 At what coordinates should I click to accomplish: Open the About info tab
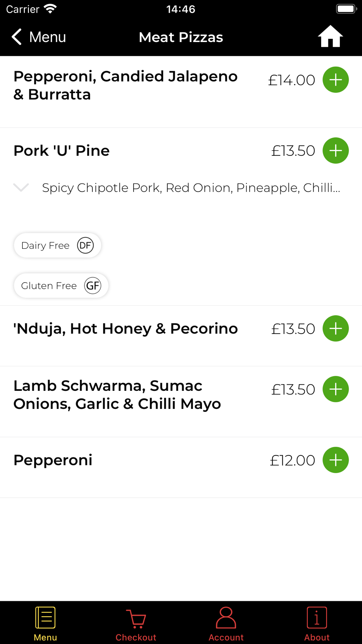coord(317,624)
